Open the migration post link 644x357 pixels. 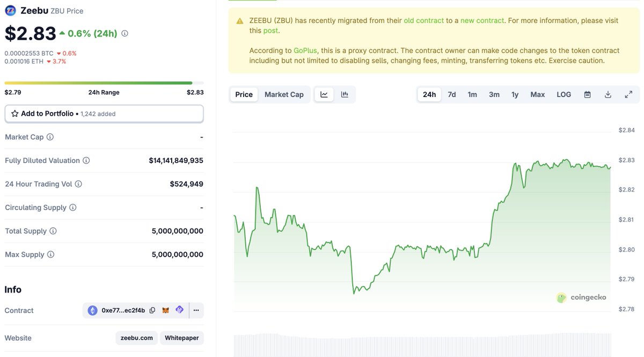tap(270, 31)
